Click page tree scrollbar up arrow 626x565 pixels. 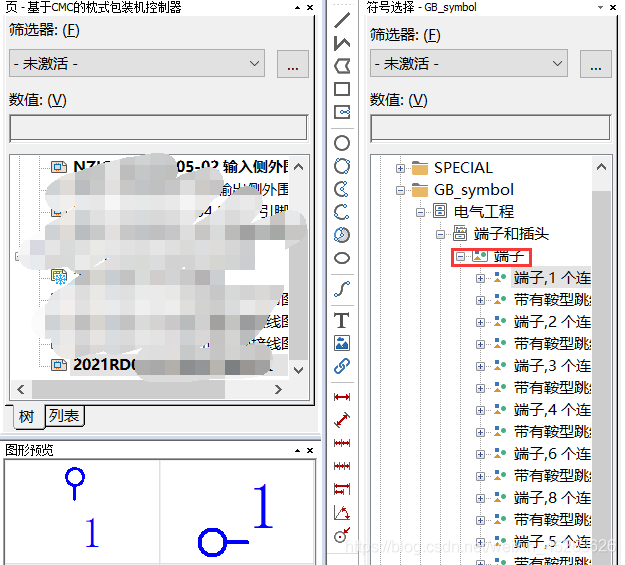click(298, 167)
